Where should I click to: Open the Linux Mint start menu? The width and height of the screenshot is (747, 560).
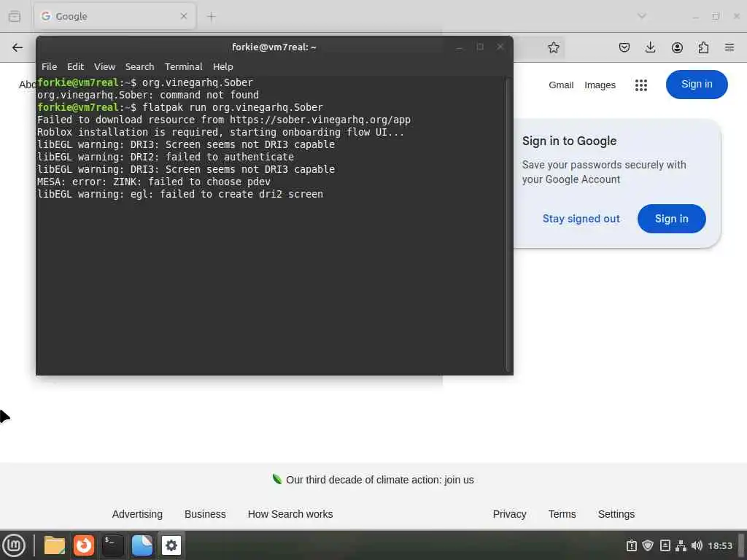coord(14,545)
